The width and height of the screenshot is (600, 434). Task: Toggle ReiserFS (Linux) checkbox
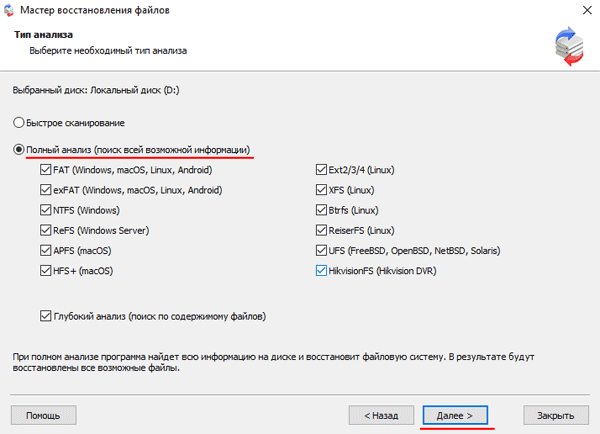pyautogui.click(x=321, y=230)
